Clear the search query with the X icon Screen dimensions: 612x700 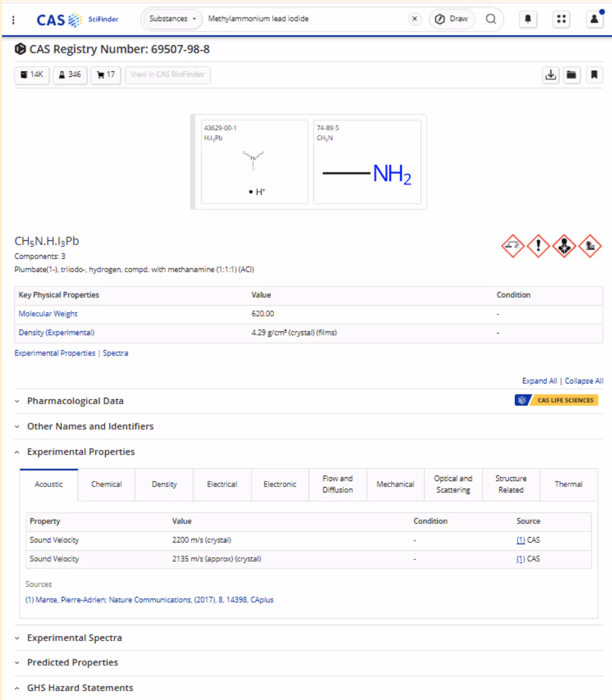click(x=415, y=19)
